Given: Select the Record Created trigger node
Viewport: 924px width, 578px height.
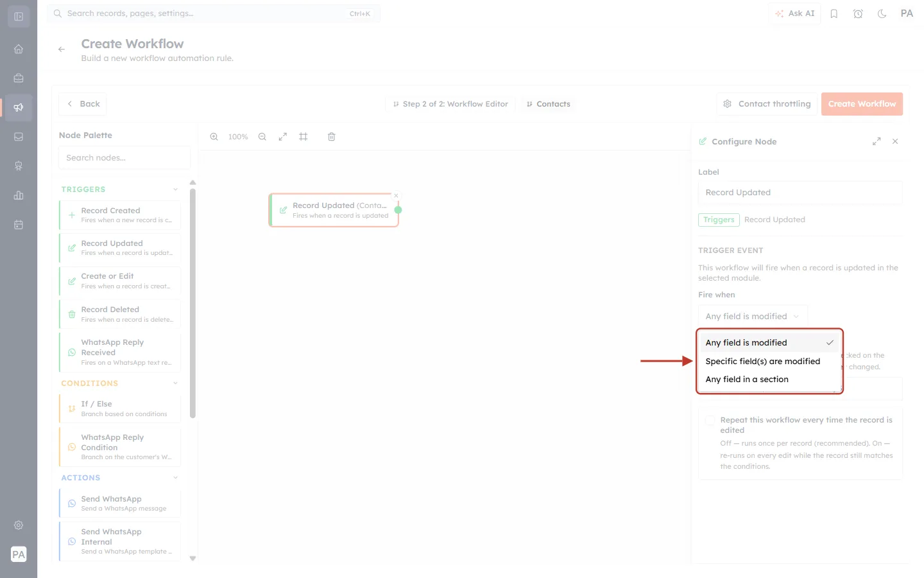Looking at the screenshot, I should pos(120,215).
